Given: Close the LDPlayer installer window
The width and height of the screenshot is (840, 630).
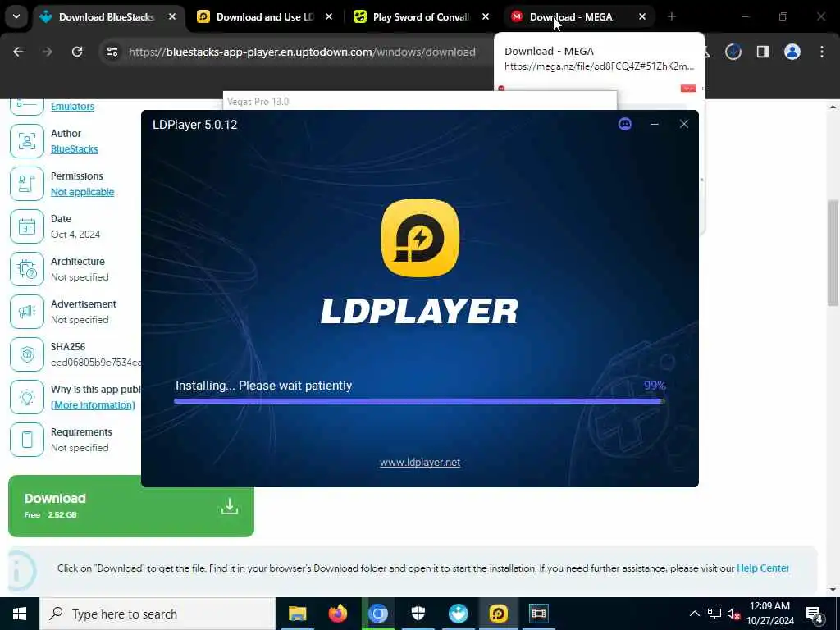Looking at the screenshot, I should coord(683,125).
